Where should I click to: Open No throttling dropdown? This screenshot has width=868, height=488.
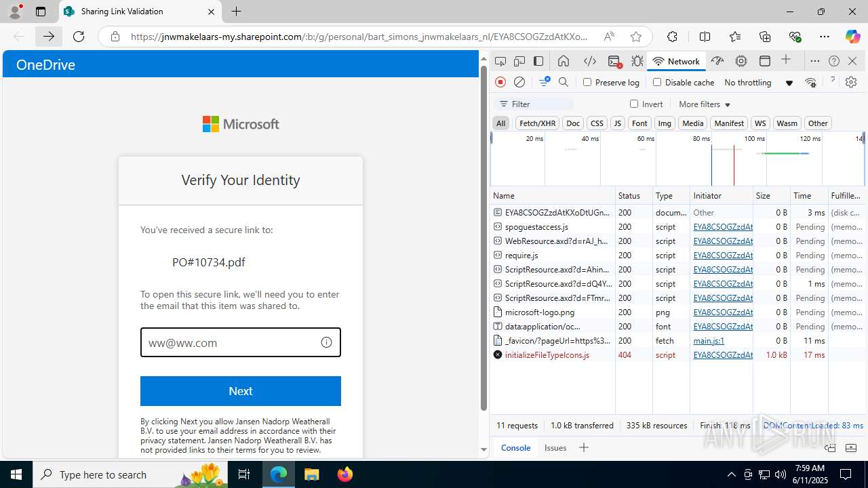coord(758,83)
